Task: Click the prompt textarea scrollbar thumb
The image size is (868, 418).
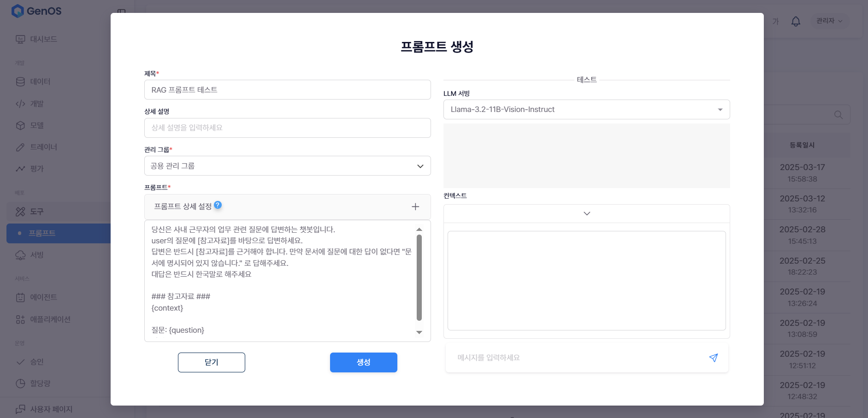Action: click(x=419, y=277)
